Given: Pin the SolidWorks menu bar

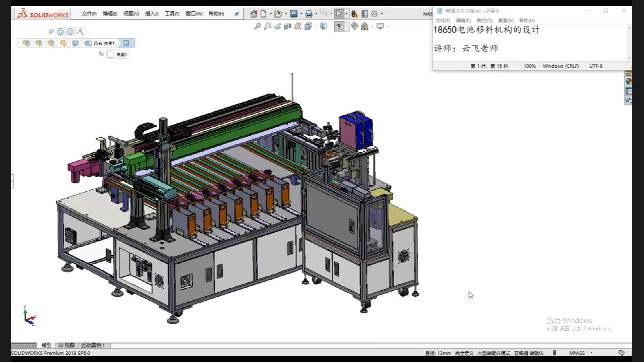Looking at the screenshot, I should [237, 14].
